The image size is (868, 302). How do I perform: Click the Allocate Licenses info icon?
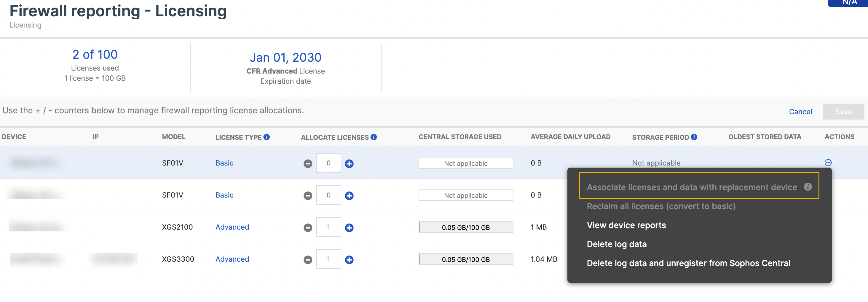373,137
